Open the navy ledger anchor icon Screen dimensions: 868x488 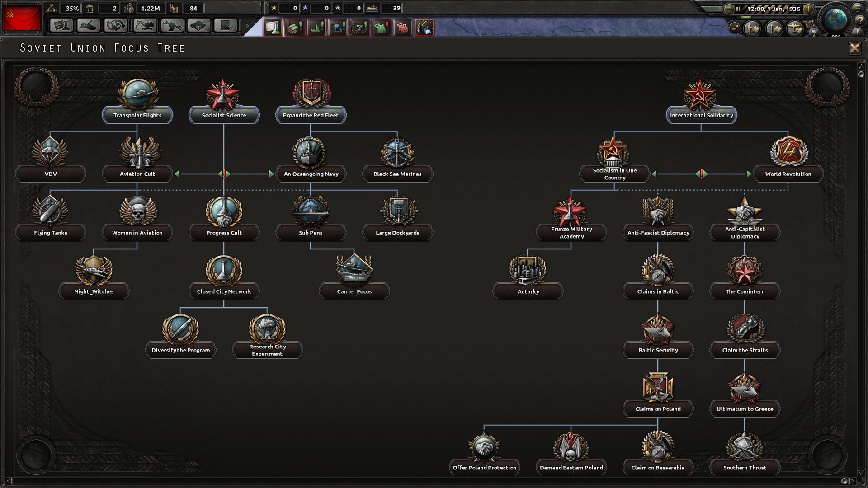[x=774, y=29]
